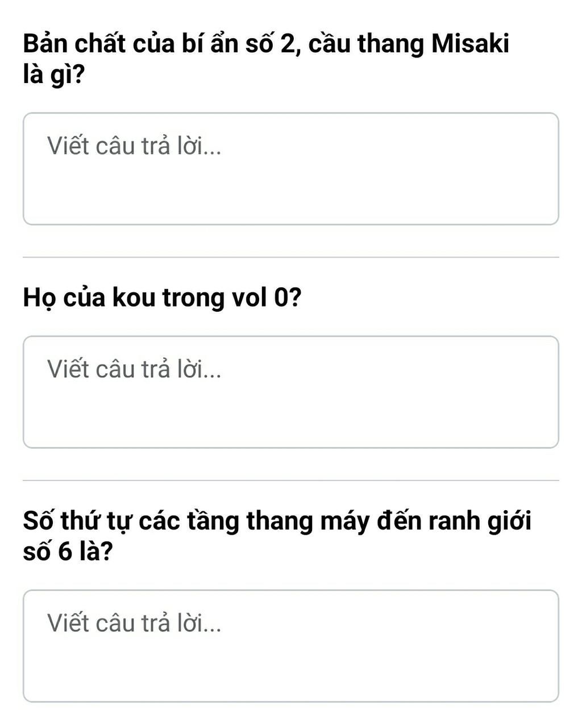The image size is (582, 728).
Task: Click "Viết câu trả lời..." placeholder under the Misaki question
Action: (134, 147)
